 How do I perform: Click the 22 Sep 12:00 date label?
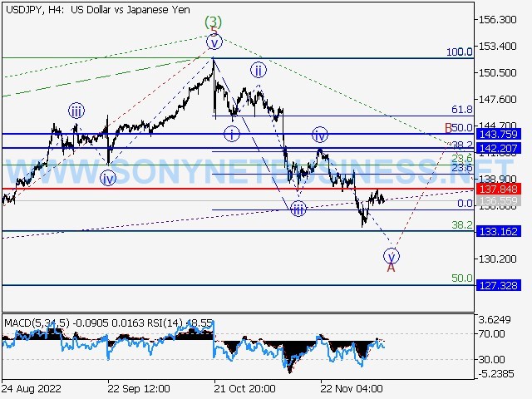pos(139,388)
